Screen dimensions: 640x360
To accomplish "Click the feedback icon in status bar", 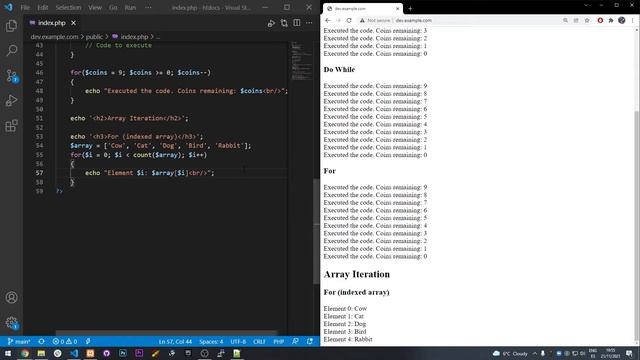I will click(x=295, y=341).
